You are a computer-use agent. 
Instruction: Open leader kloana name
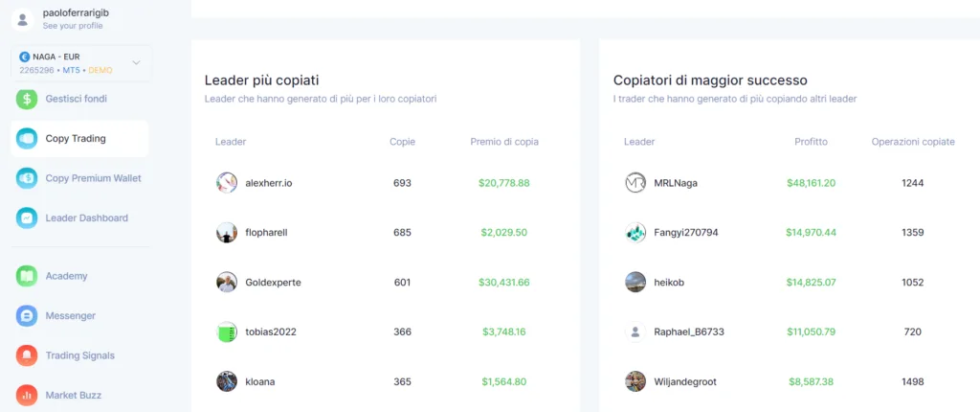pyautogui.click(x=260, y=381)
